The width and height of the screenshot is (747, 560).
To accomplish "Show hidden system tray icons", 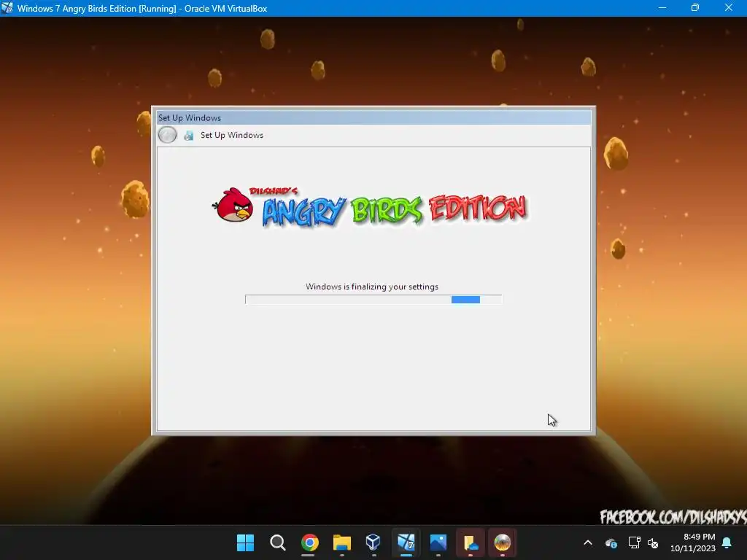I will pos(588,542).
